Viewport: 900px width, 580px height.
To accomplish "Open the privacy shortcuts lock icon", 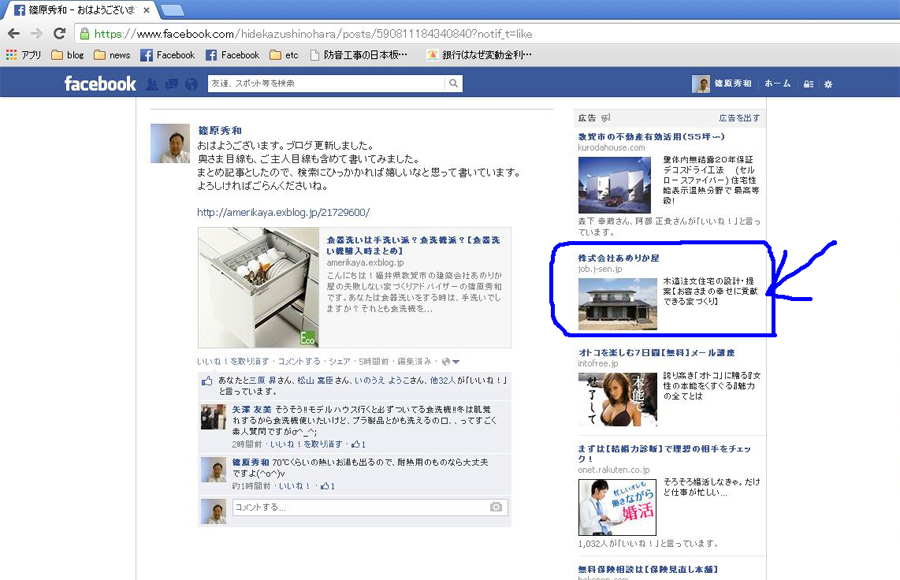I will coord(808,84).
